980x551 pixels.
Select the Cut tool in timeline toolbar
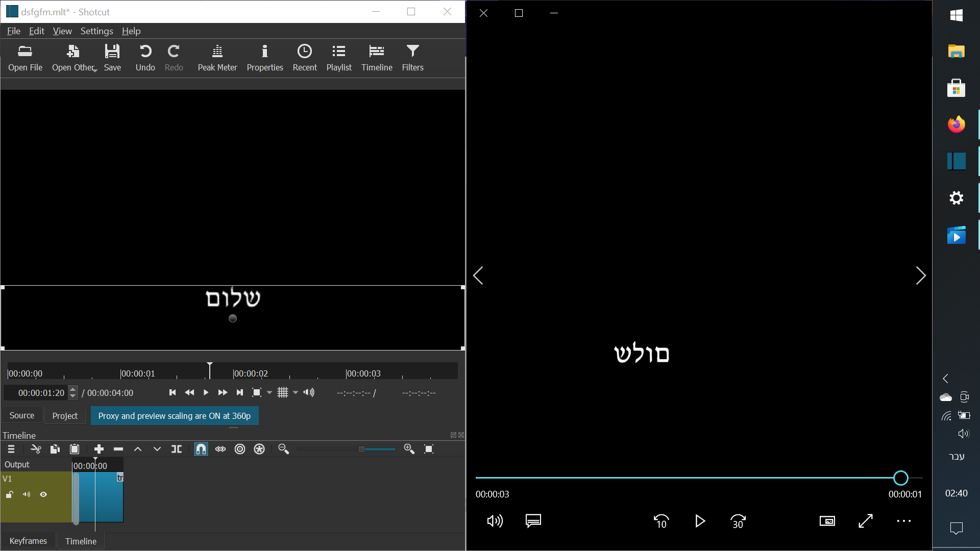pyautogui.click(x=36, y=449)
